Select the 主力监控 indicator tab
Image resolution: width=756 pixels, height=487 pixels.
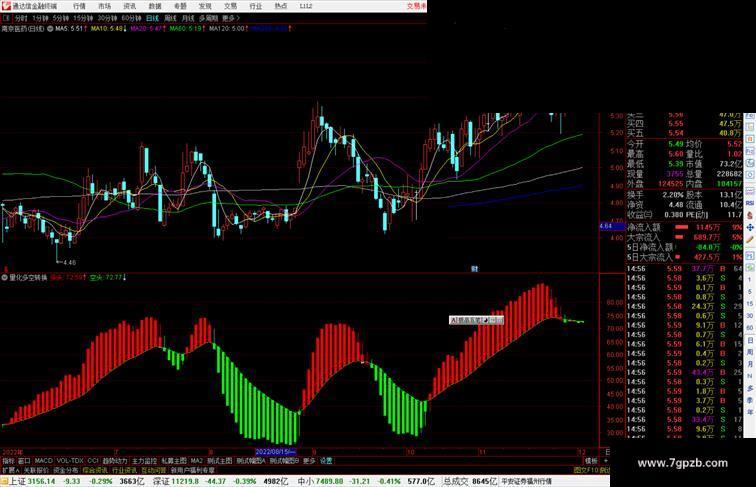click(144, 461)
